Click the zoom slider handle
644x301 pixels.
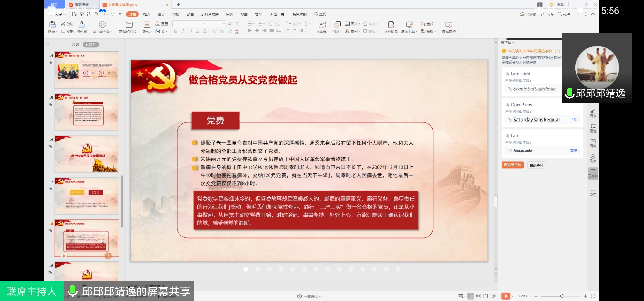[562, 296]
